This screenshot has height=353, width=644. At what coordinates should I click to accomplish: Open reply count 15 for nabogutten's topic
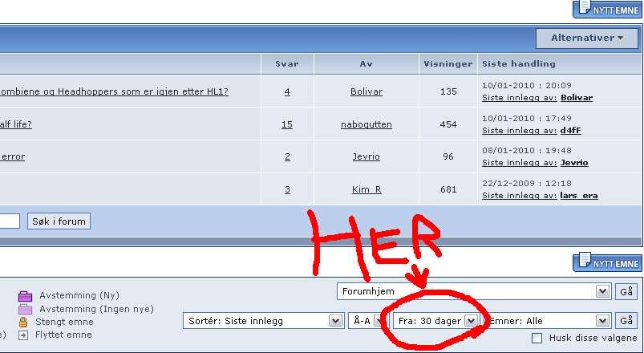tap(287, 124)
